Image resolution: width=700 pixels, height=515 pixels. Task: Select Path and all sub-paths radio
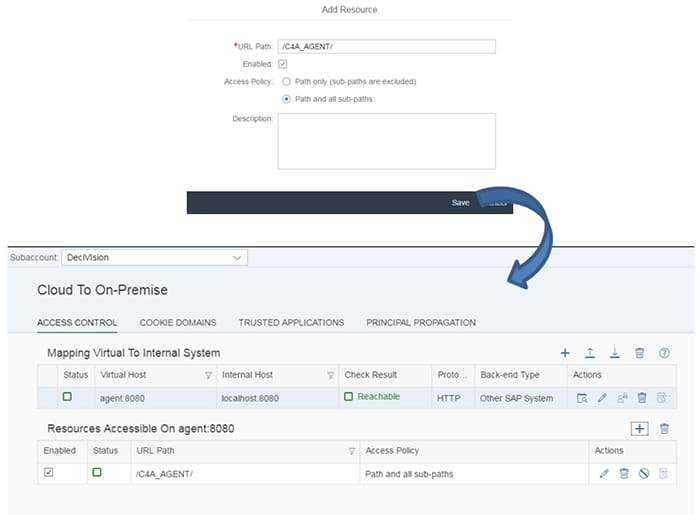point(287,99)
